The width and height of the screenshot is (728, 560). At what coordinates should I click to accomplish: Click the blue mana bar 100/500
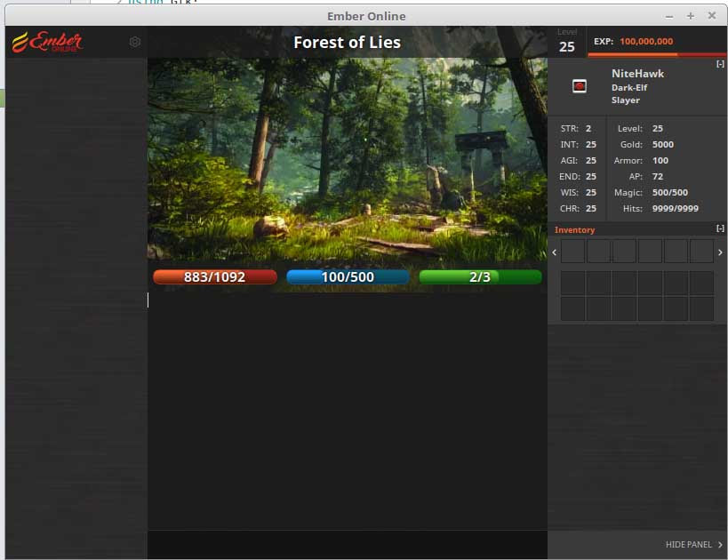(x=348, y=277)
